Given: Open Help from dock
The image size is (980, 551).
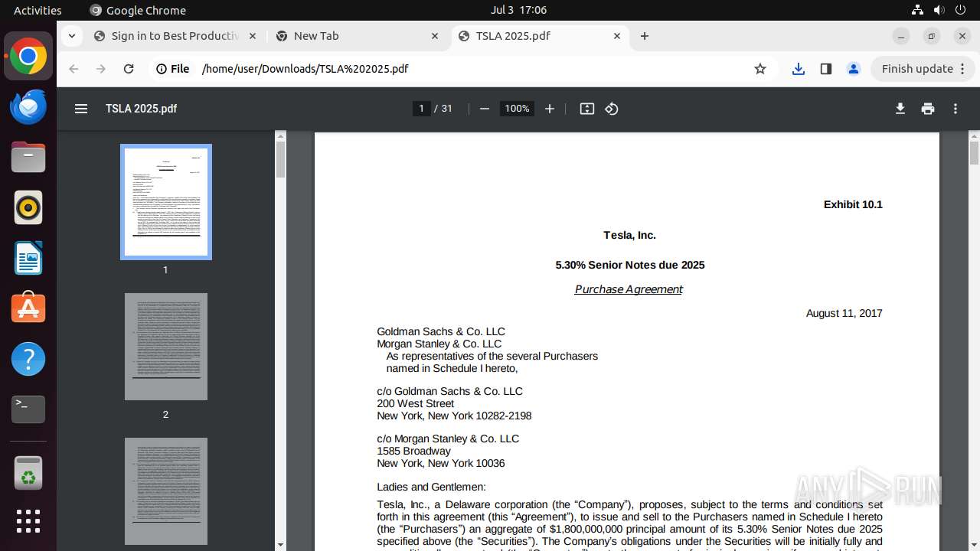Looking at the screenshot, I should [28, 359].
